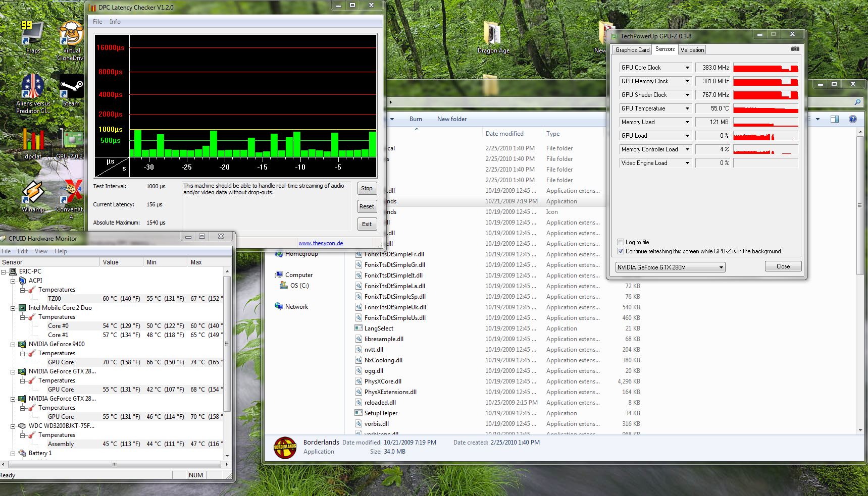Viewport: 868px width, 496px height.
Task: Select the OS (C:) drive icon
Action: click(x=284, y=286)
